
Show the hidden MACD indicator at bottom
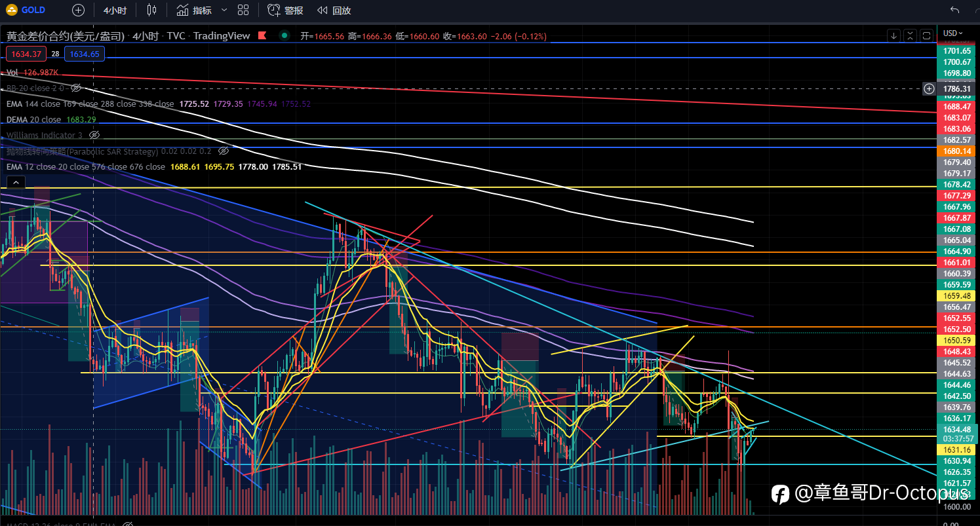click(128, 525)
